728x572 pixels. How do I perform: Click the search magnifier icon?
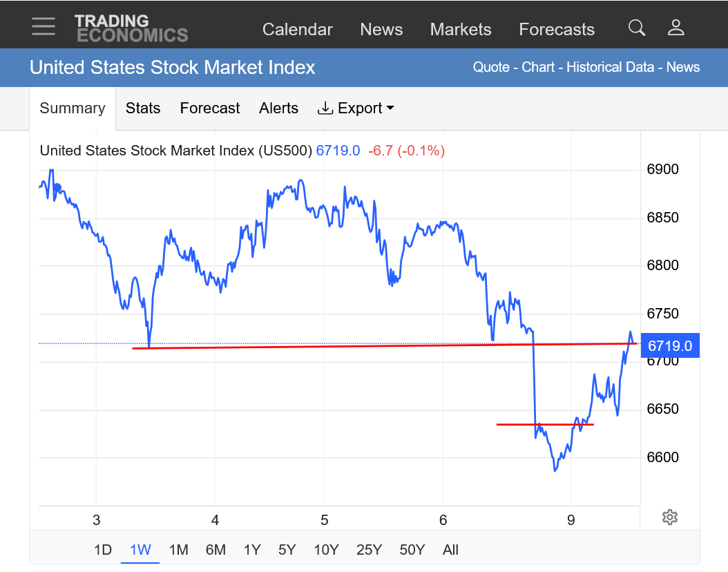pyautogui.click(x=636, y=28)
